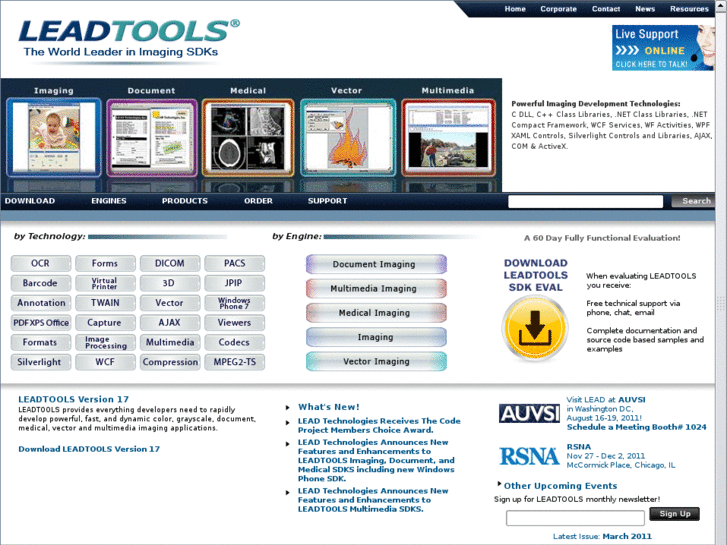Open the LEADTOOLS Version 17 heading link
The height and width of the screenshot is (545, 727).
point(73,399)
